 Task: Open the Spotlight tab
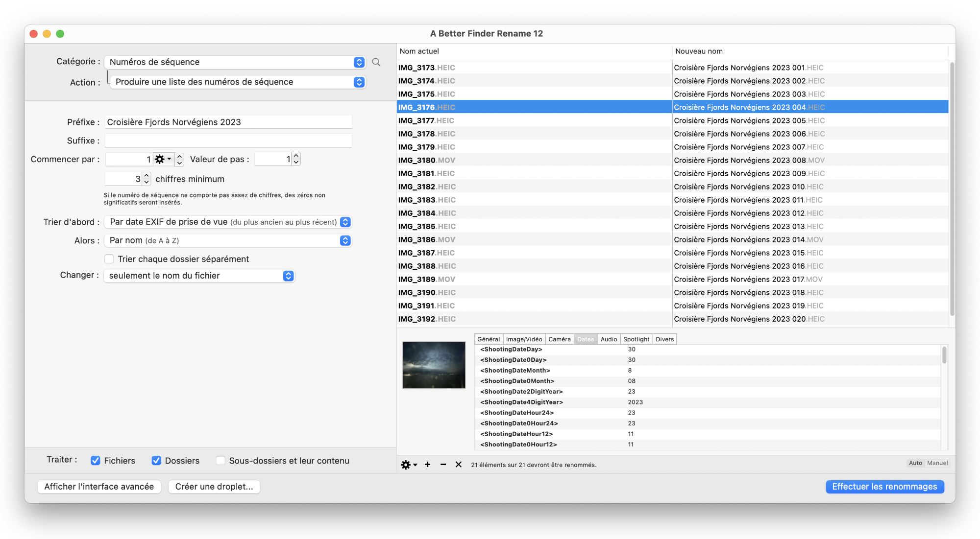point(636,339)
